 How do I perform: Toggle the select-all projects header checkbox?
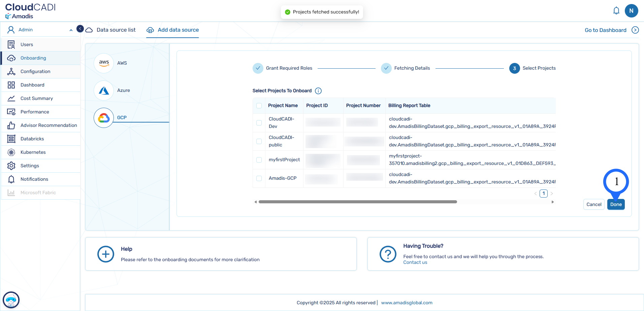(x=259, y=106)
